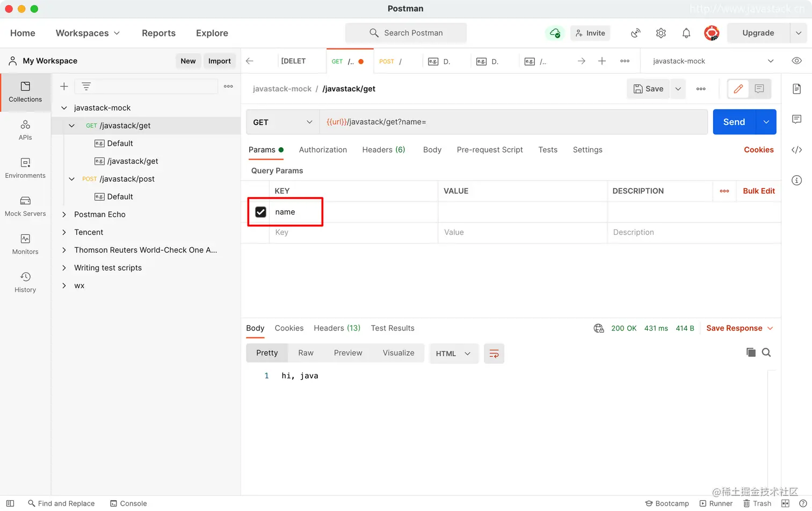Open the History sidebar panel

coord(25,283)
